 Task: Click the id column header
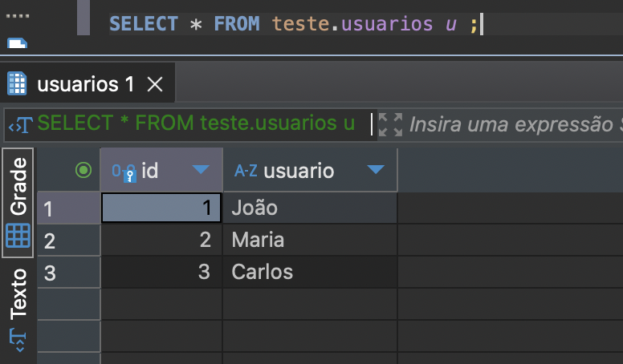coord(161,170)
